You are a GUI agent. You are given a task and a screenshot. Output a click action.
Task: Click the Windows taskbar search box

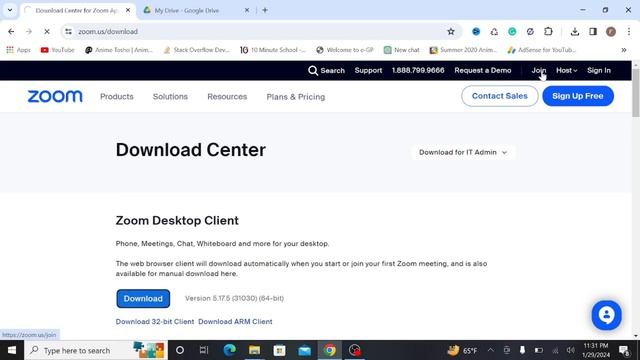96,350
